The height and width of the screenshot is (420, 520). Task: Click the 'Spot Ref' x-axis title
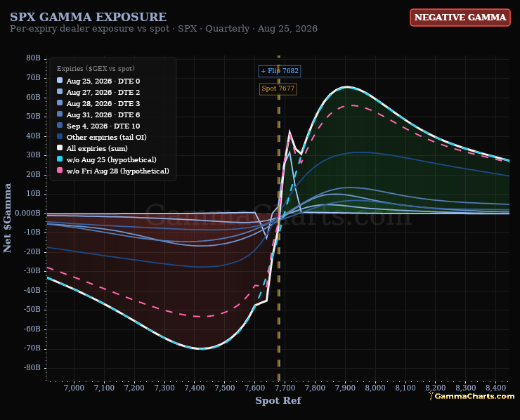(278, 400)
